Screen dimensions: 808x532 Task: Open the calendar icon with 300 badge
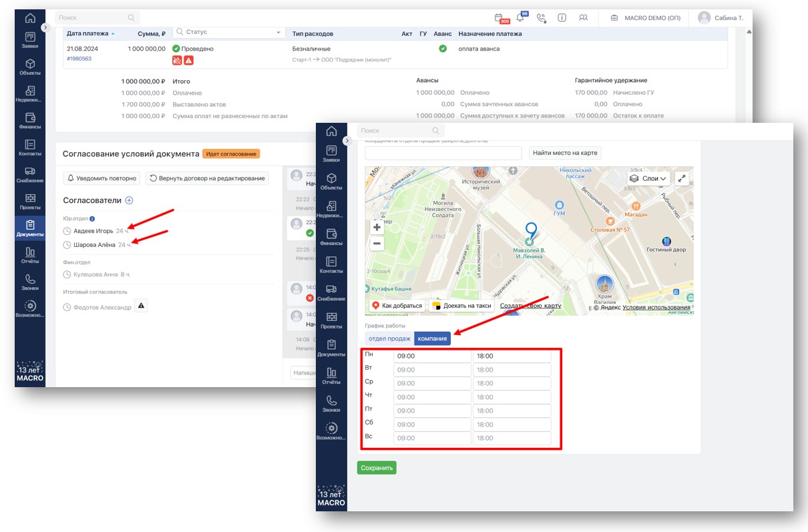coord(499,18)
